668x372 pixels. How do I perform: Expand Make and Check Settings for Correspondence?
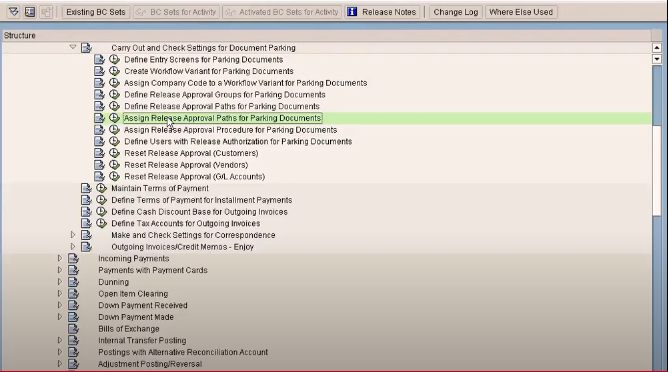pyautogui.click(x=72, y=235)
